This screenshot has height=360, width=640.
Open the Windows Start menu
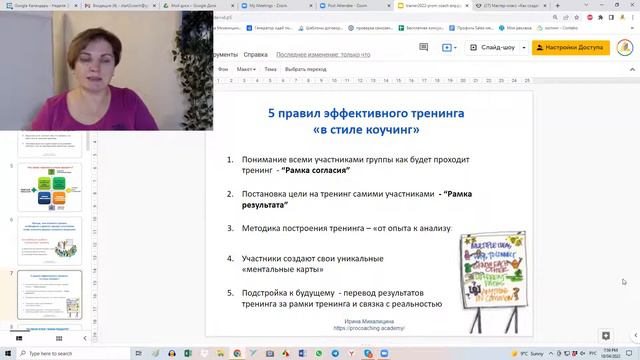8,353
